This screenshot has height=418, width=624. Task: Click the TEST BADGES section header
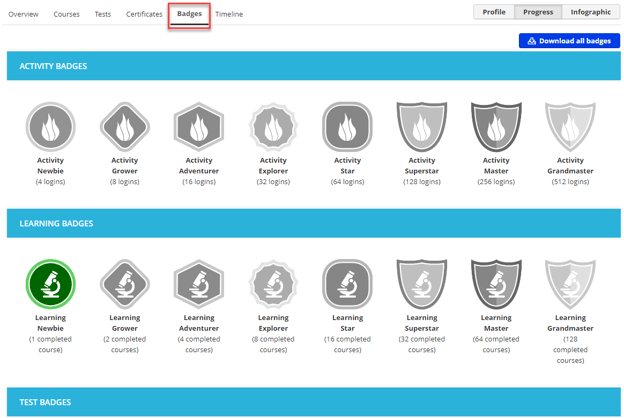tap(314, 402)
